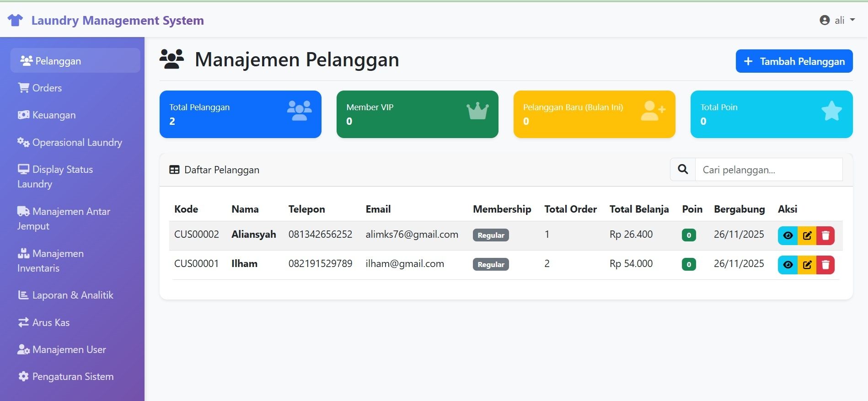Delete the Aliansyah customer row
Viewport: 868px width, 401px height.
point(825,235)
